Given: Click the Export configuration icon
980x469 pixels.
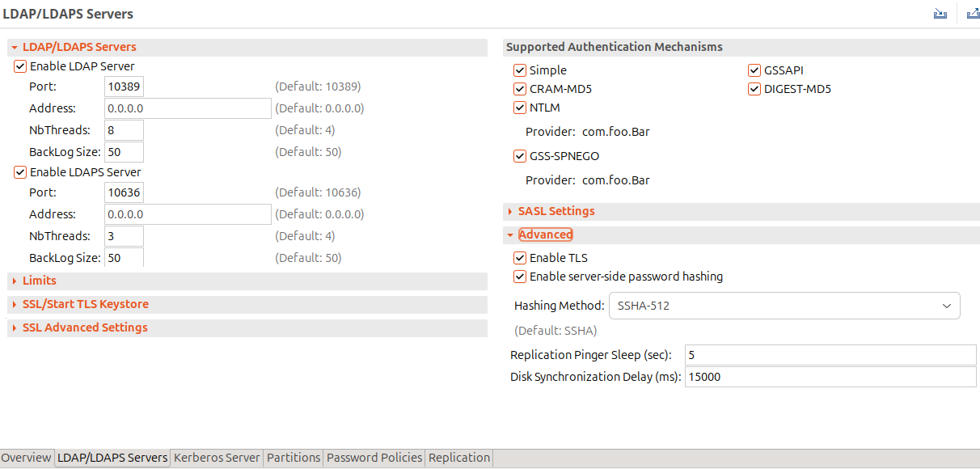Looking at the screenshot, I should pos(972,14).
